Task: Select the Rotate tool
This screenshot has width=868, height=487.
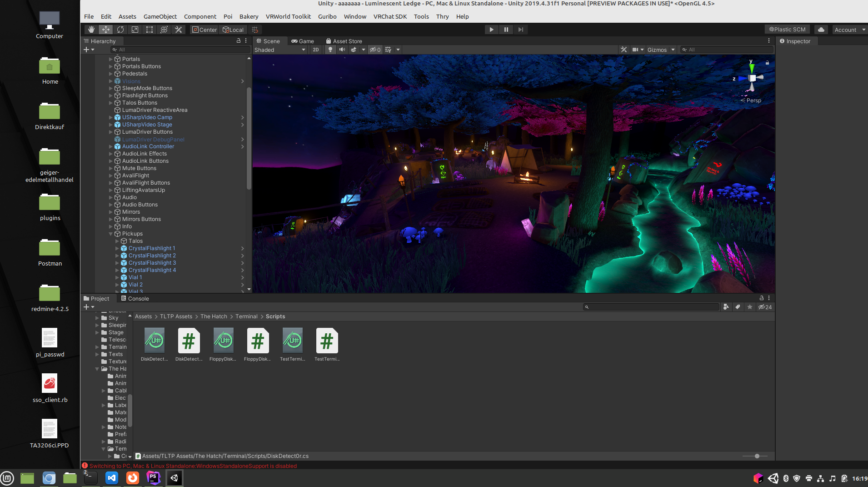Action: coord(120,30)
